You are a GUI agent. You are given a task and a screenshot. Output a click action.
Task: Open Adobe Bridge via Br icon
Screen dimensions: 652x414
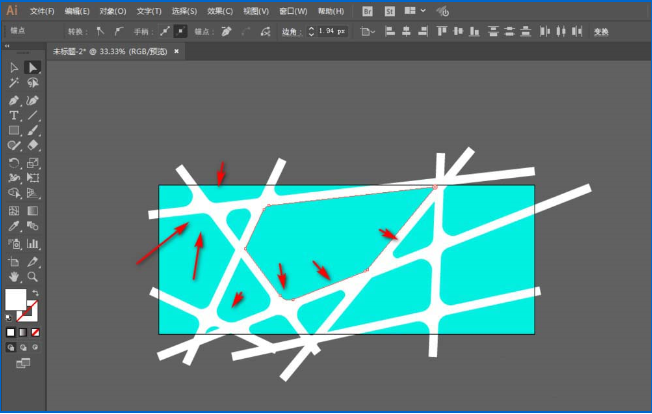click(367, 11)
